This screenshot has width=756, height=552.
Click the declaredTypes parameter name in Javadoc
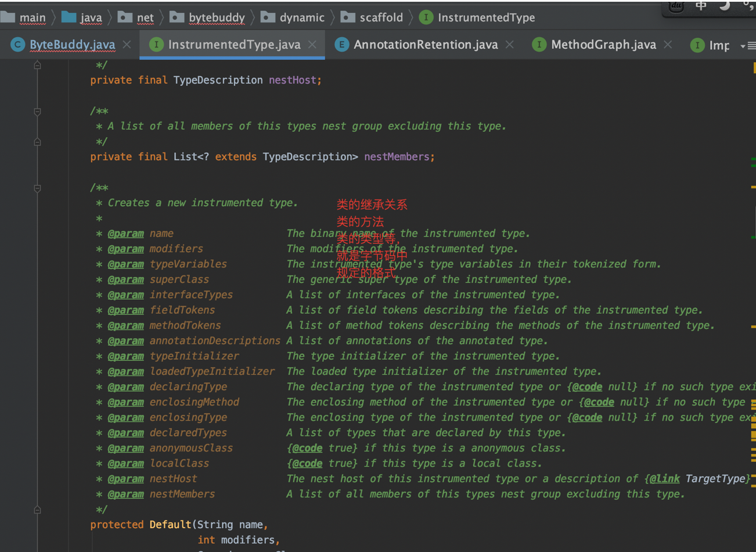[188, 433]
